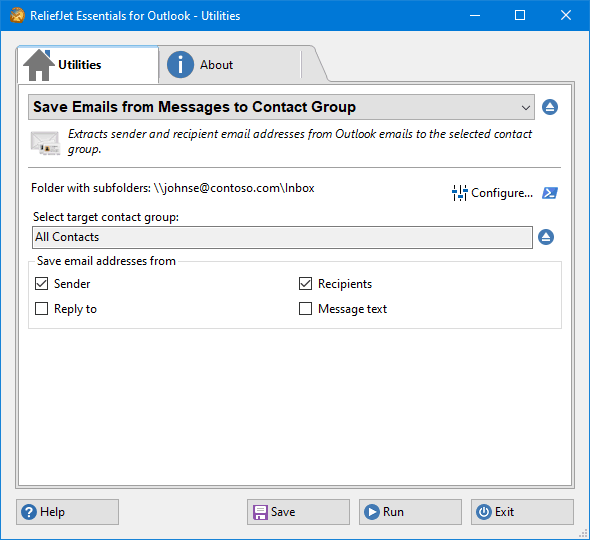Click the eject icon beside utility dropdown
The height and width of the screenshot is (540, 590).
coord(550,107)
